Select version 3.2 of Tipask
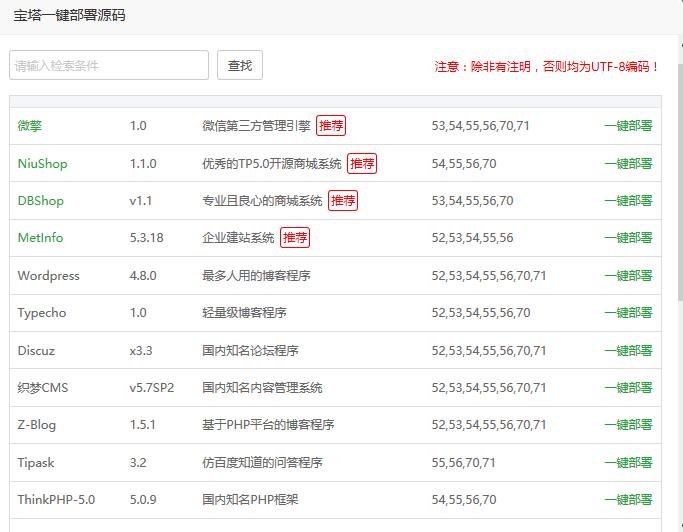 coord(138,463)
